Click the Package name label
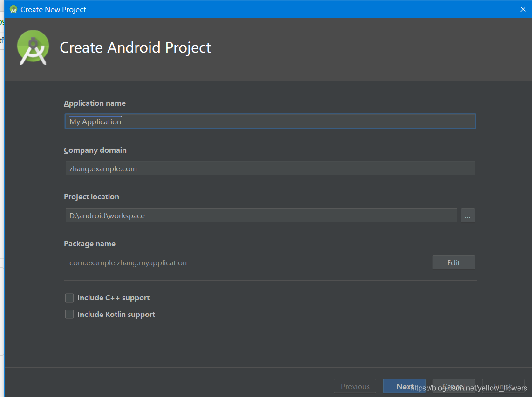Screen dimensions: 532x397 (x=89, y=244)
